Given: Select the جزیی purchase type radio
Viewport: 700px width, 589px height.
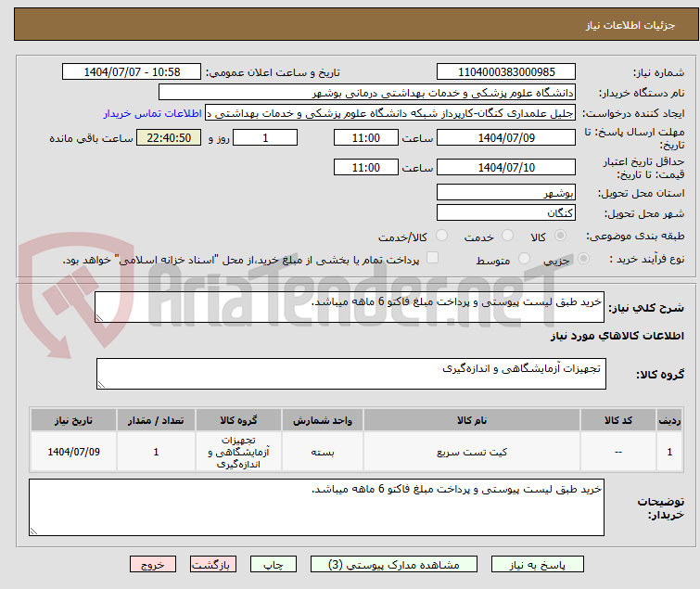Looking at the screenshot, I should click(583, 259).
